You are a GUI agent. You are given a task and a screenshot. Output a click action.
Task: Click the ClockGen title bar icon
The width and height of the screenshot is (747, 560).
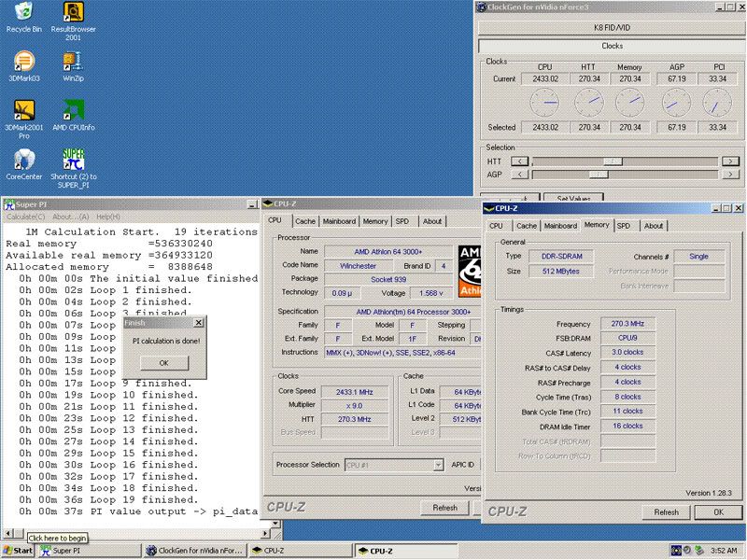click(x=481, y=7)
